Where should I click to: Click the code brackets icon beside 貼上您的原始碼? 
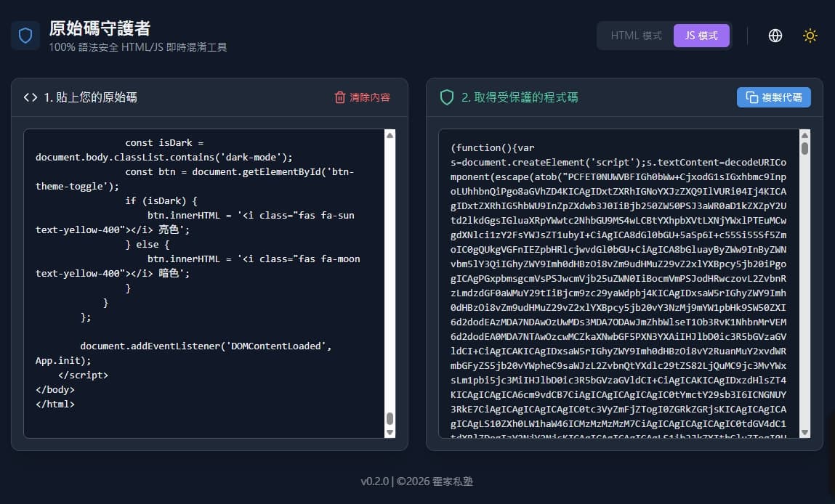click(31, 97)
